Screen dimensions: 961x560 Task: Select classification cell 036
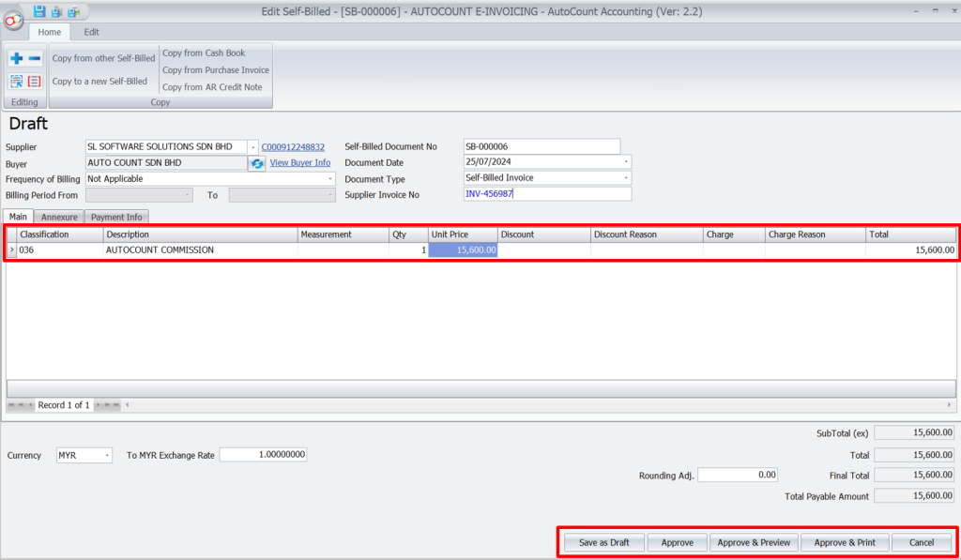(x=59, y=250)
